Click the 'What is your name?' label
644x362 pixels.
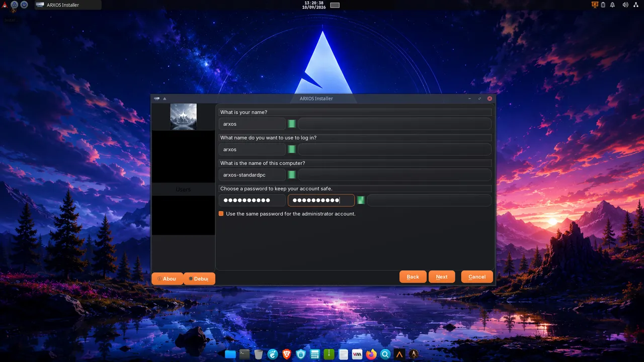click(244, 112)
